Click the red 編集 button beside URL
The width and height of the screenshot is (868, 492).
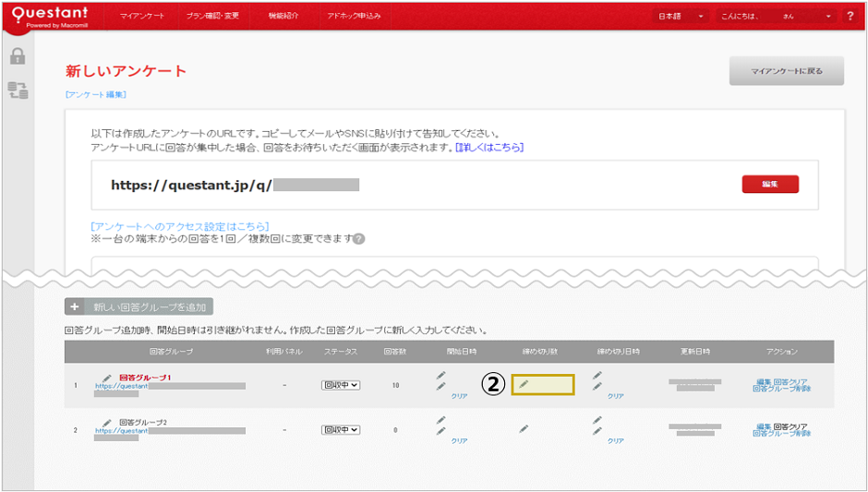pyautogui.click(x=770, y=185)
